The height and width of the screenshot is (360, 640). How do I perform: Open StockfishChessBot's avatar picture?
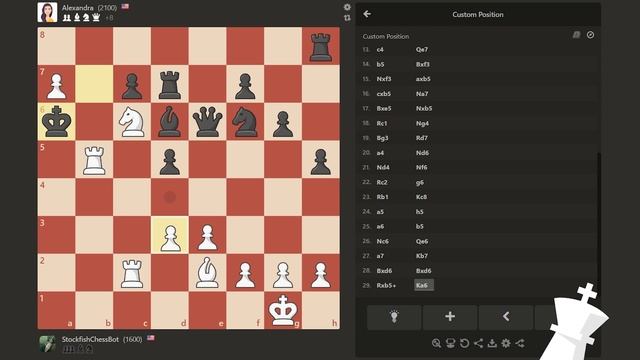(47, 344)
